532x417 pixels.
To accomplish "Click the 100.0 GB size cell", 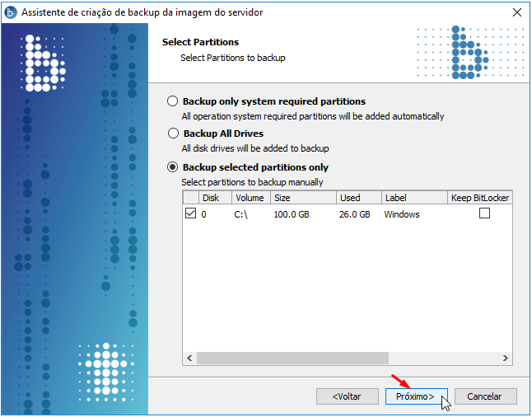I will pos(291,214).
